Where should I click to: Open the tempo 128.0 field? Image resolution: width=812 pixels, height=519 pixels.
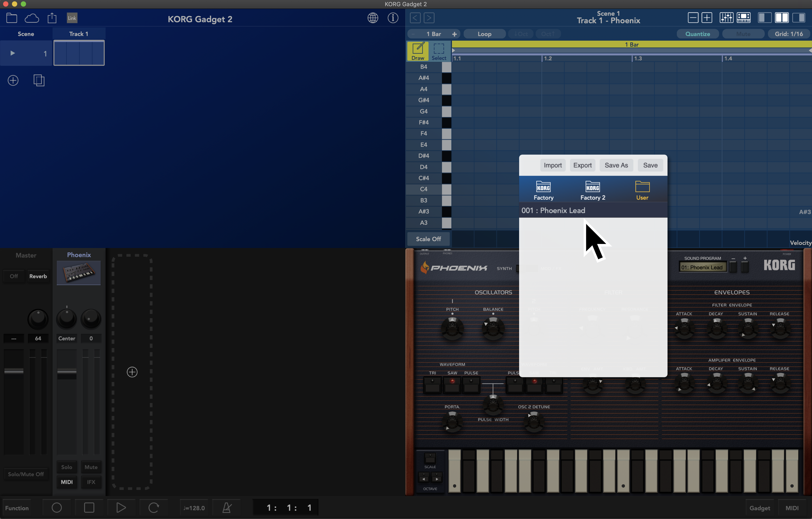[194, 508]
